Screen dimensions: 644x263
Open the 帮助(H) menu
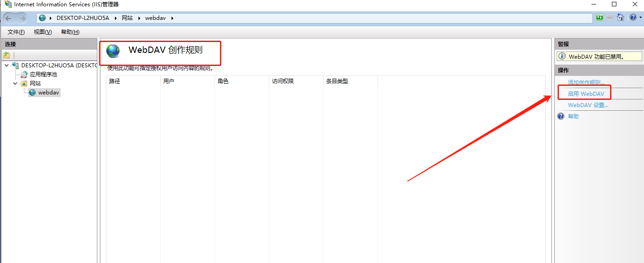(x=70, y=32)
